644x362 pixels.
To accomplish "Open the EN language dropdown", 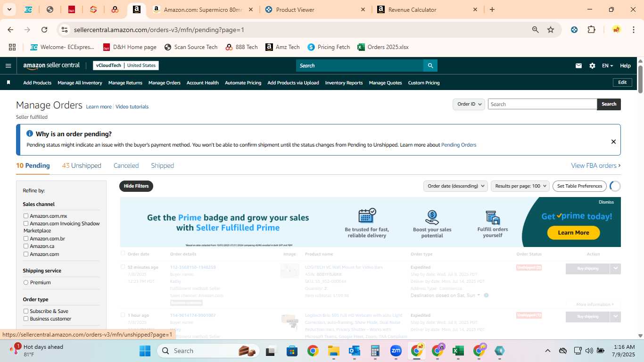I will pyautogui.click(x=607, y=66).
